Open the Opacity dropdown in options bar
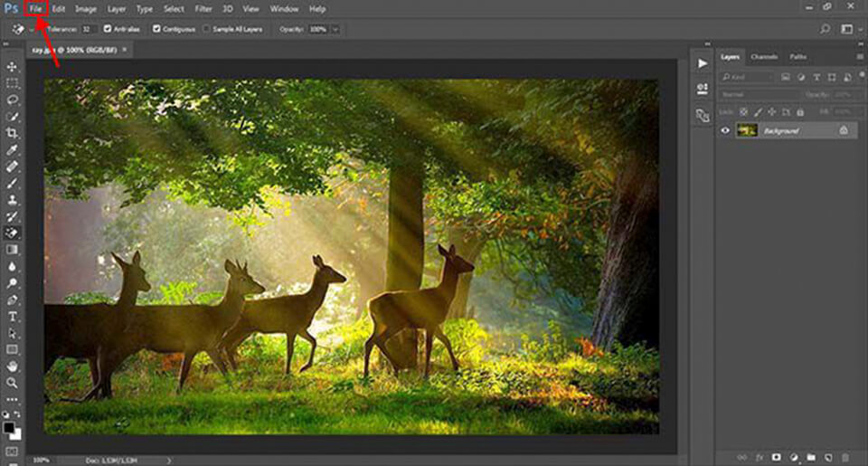This screenshot has height=466, width=868. (x=335, y=29)
